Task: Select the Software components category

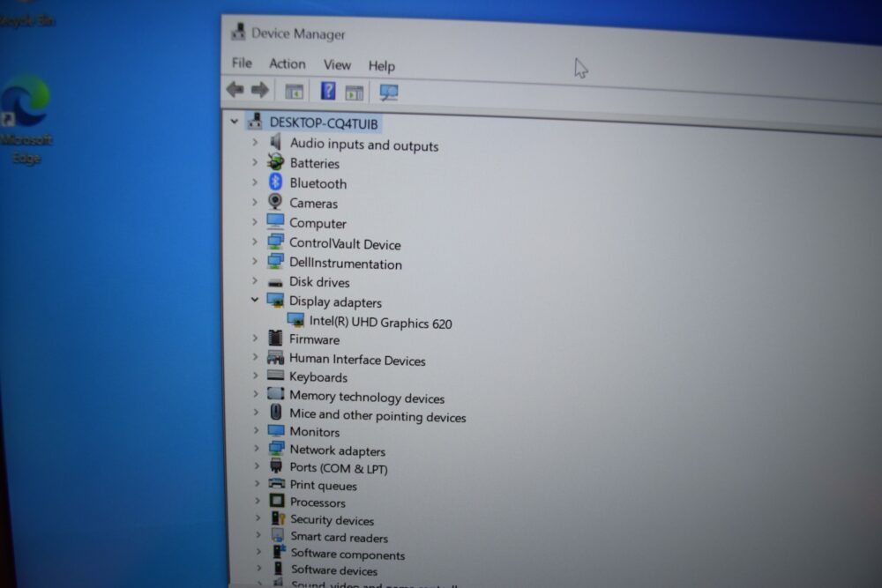Action: pos(348,554)
